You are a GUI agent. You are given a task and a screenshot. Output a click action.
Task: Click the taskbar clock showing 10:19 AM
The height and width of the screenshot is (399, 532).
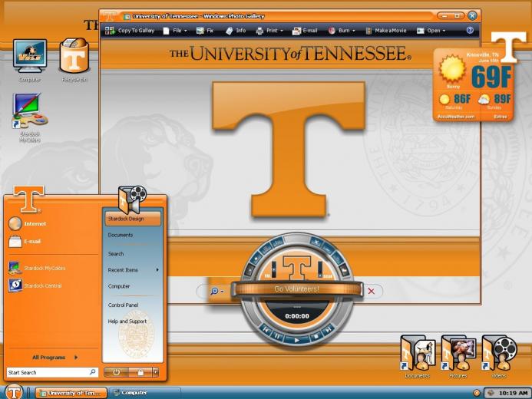pyautogui.click(x=513, y=393)
